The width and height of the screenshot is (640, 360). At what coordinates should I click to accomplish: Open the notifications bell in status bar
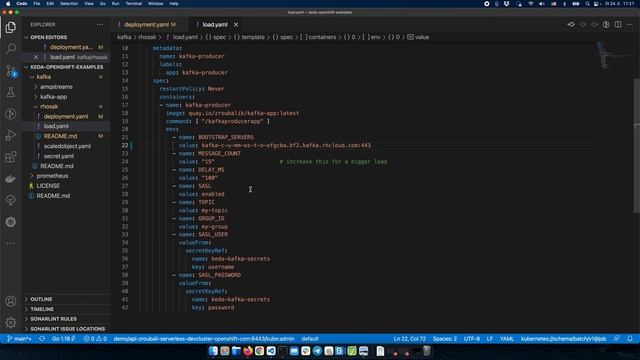[630, 339]
